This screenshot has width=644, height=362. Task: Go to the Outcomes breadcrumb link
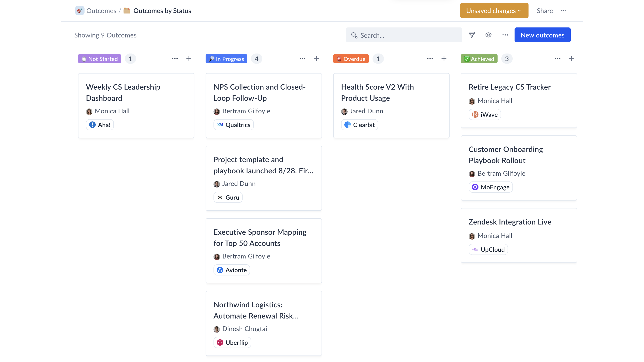101,10
